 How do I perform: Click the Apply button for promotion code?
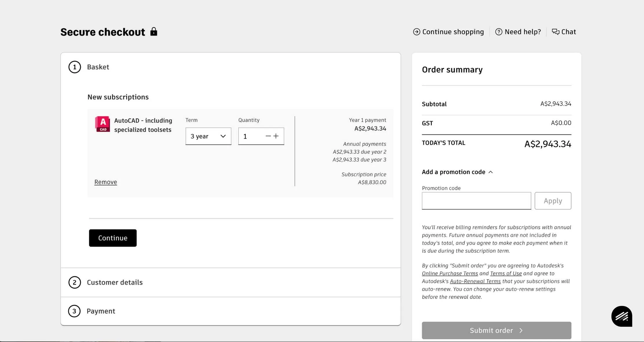tap(552, 200)
